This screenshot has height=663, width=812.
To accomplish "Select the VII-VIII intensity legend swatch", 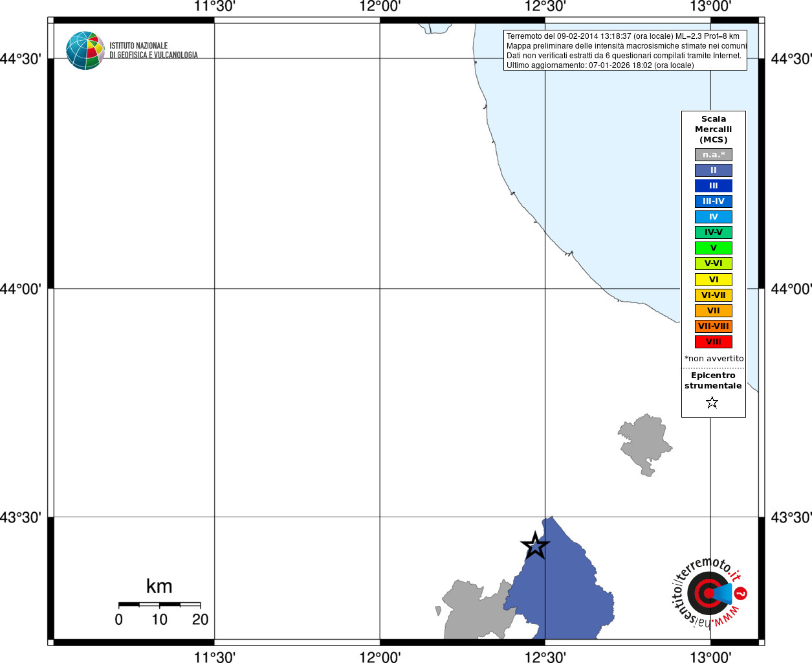I will [x=714, y=326].
